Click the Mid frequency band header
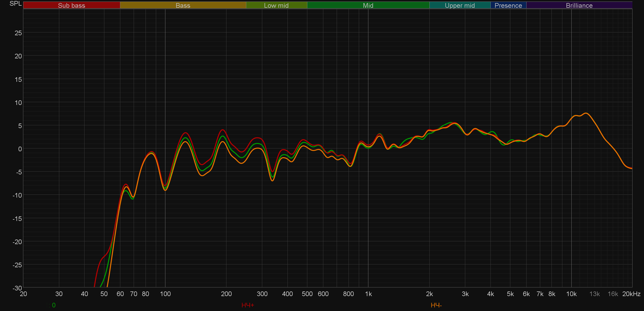 [368, 5]
